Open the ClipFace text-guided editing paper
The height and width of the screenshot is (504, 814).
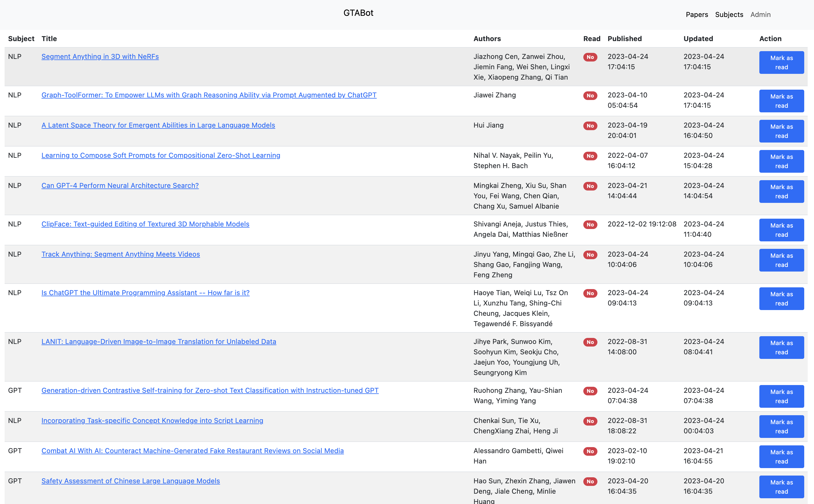click(x=145, y=224)
